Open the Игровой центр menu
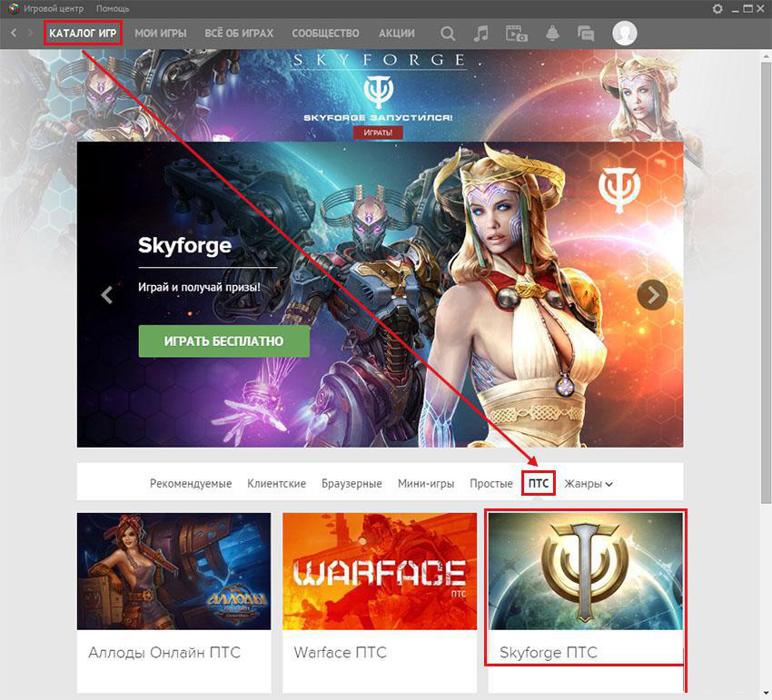The height and width of the screenshot is (700, 772). (x=54, y=9)
